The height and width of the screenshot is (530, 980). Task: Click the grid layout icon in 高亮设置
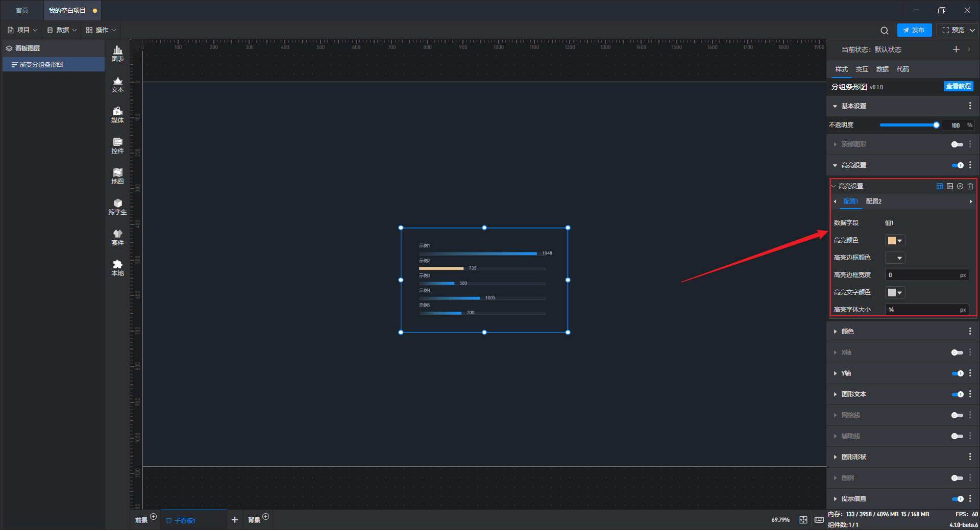[x=950, y=186]
